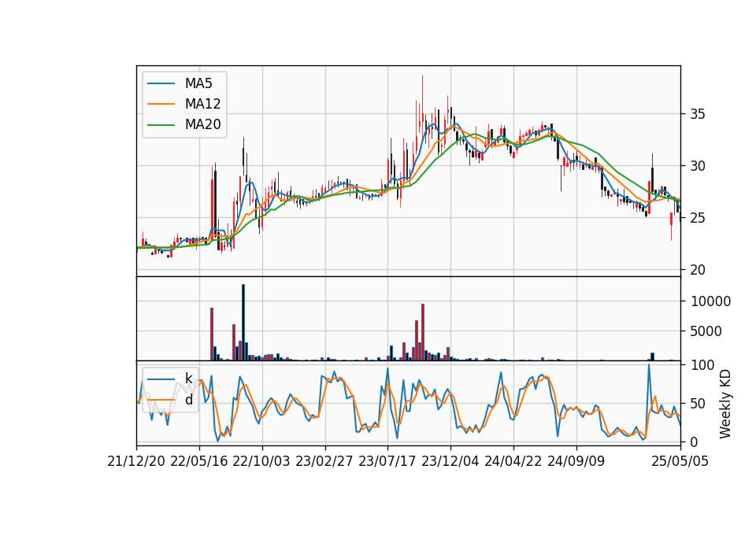Click the d legend label in KD panel
The image size is (756, 543).
point(188,400)
